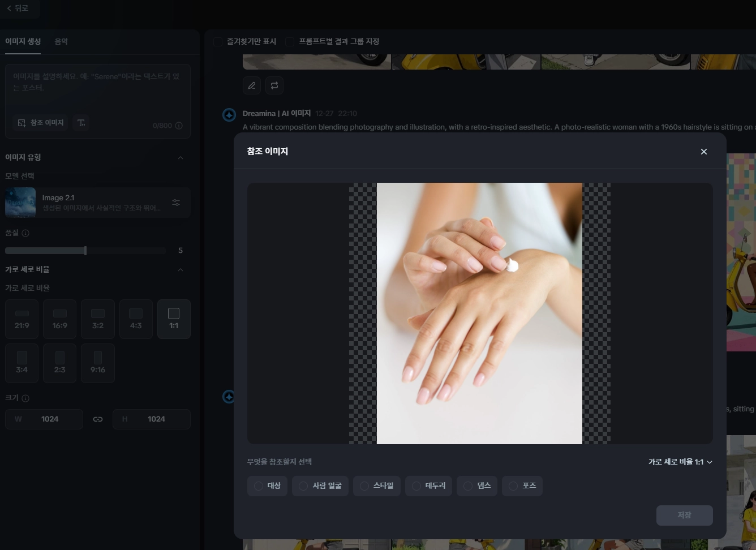
Task: Click the width W 1024 field
Action: (x=44, y=419)
